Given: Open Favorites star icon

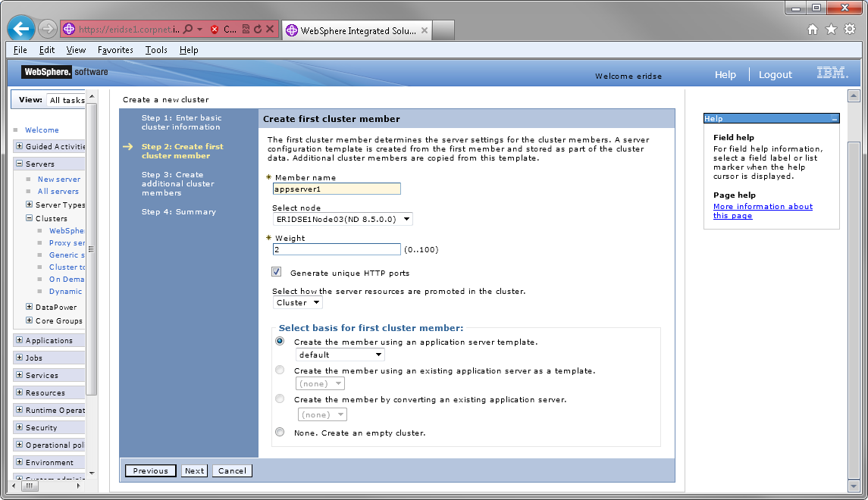Looking at the screenshot, I should pyautogui.click(x=831, y=30).
